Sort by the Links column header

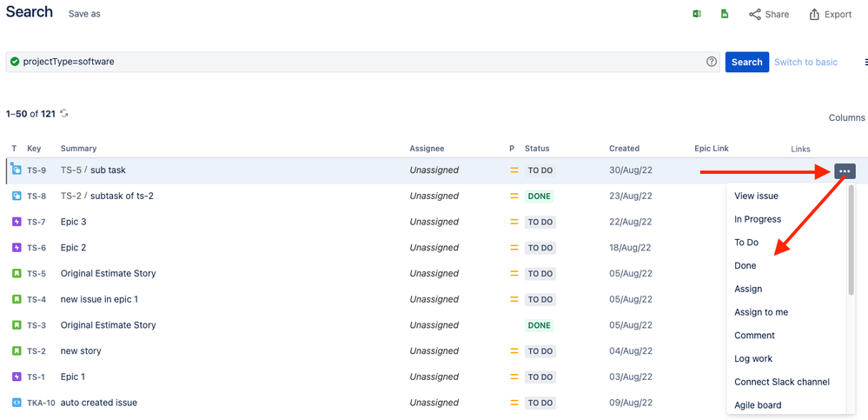pos(800,149)
